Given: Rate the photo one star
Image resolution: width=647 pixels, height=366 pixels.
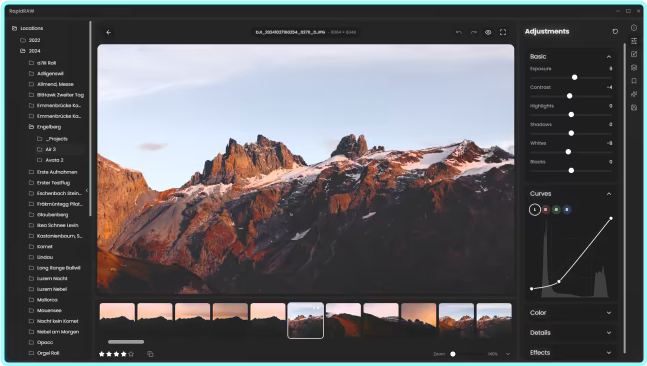Looking at the screenshot, I should 102,354.
